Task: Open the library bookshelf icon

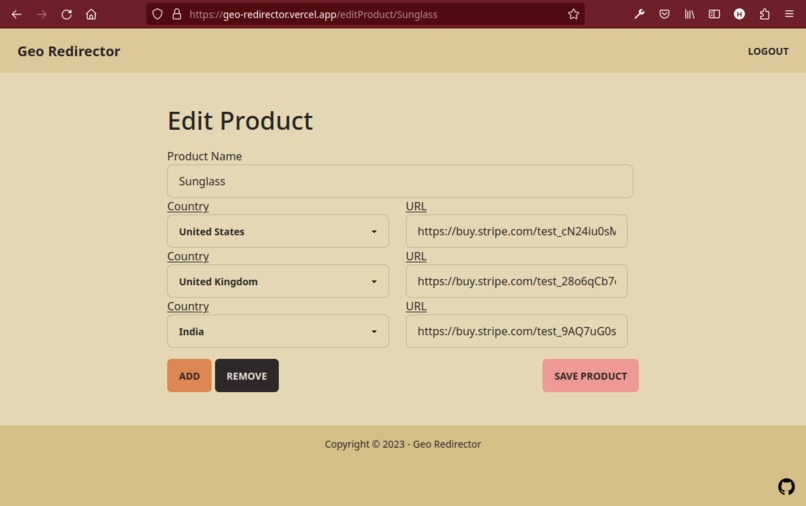Action: point(689,14)
